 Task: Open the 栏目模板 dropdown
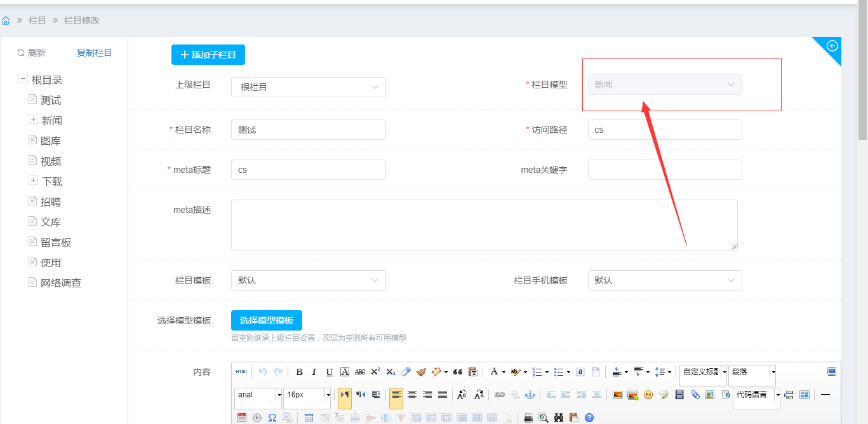click(x=309, y=280)
